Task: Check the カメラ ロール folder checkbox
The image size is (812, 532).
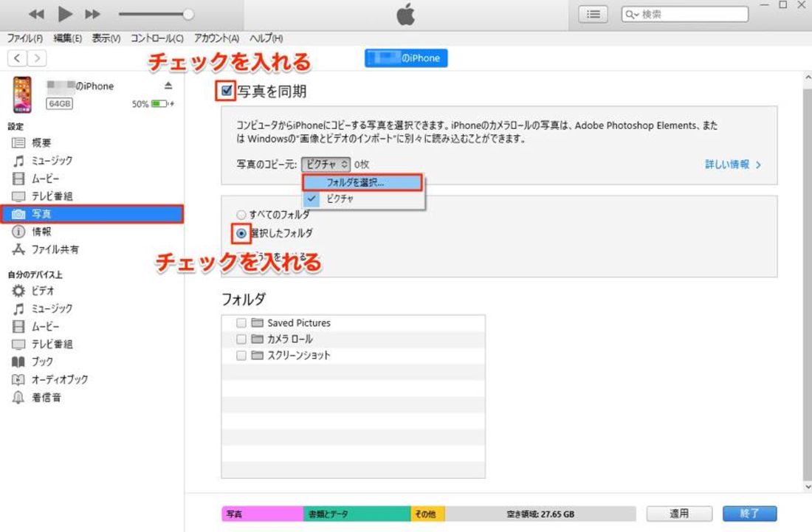Action: point(241,339)
